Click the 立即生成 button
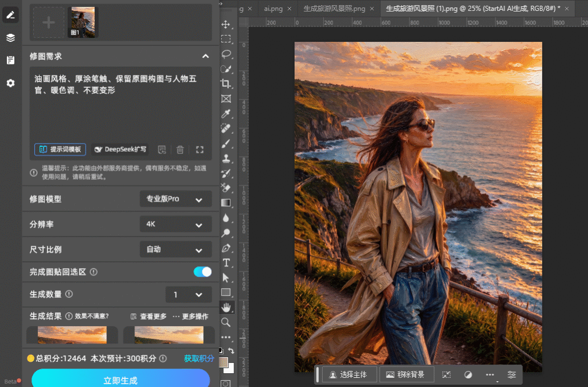Screen dimensions: 588x387 (121, 378)
